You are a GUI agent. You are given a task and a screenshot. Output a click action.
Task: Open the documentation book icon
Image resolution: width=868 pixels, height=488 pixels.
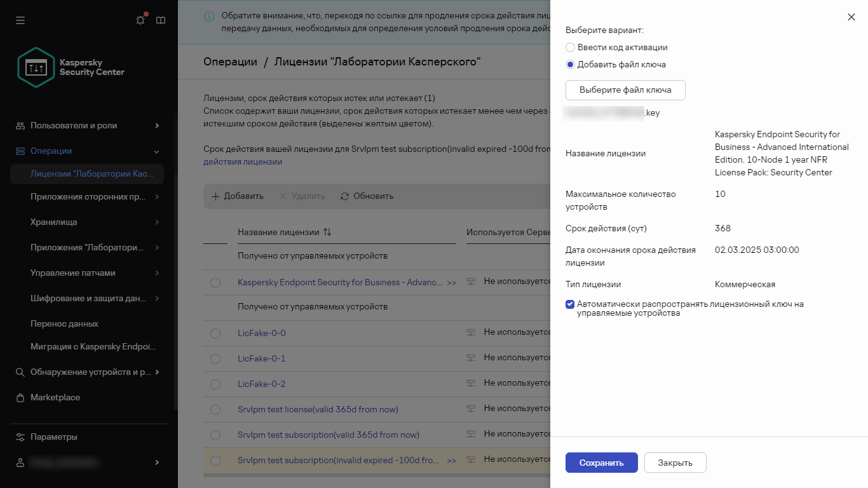point(160,20)
